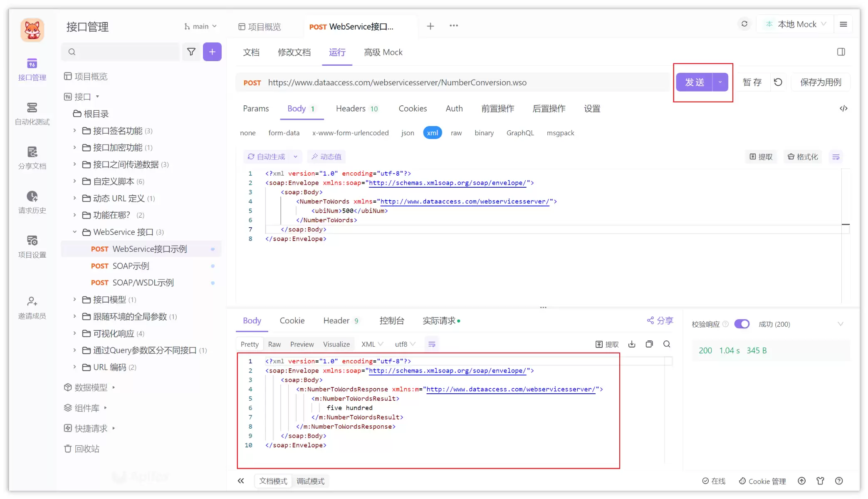The image size is (868, 499).
Task: Open a new tab with plus icon
Action: pos(430,26)
